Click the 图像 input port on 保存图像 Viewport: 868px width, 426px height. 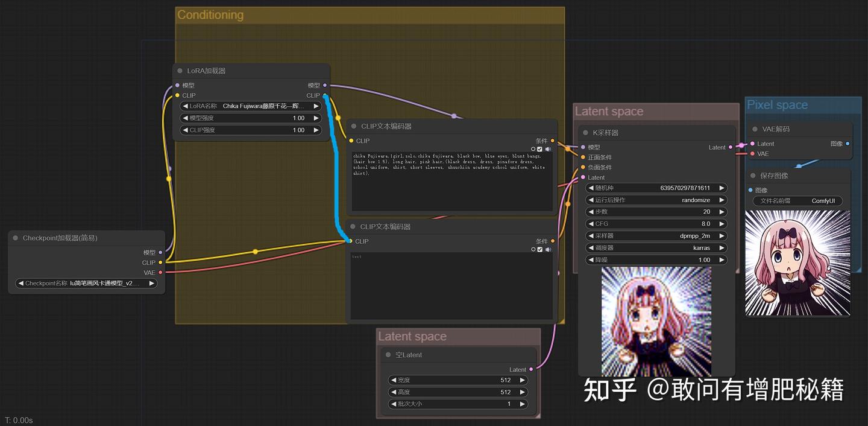pyautogui.click(x=750, y=190)
